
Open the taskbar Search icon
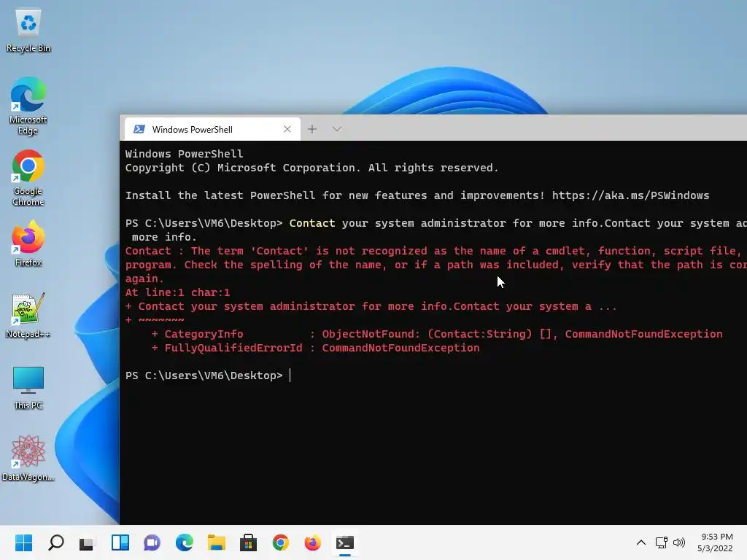(55, 542)
